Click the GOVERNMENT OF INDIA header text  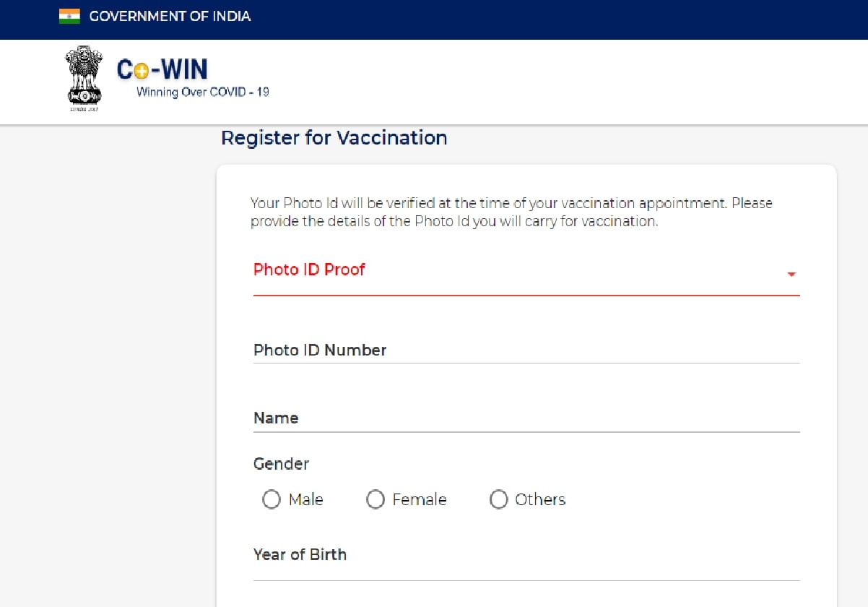169,16
